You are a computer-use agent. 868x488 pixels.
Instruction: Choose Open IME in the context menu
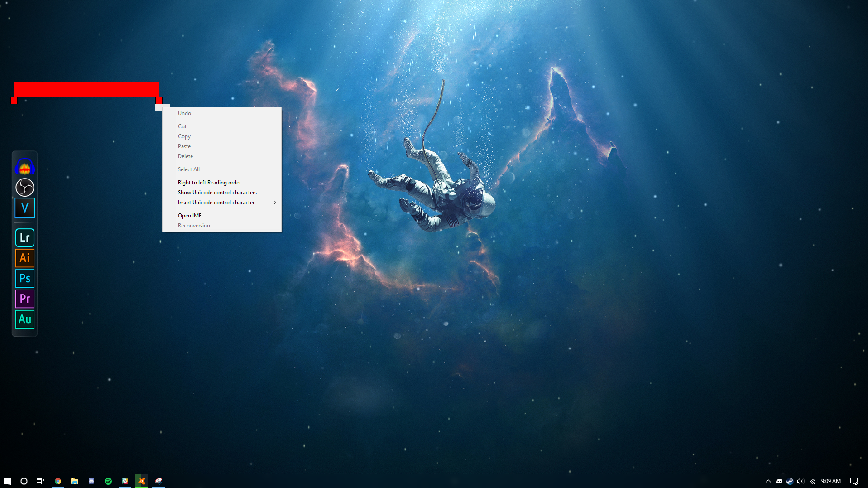point(222,216)
